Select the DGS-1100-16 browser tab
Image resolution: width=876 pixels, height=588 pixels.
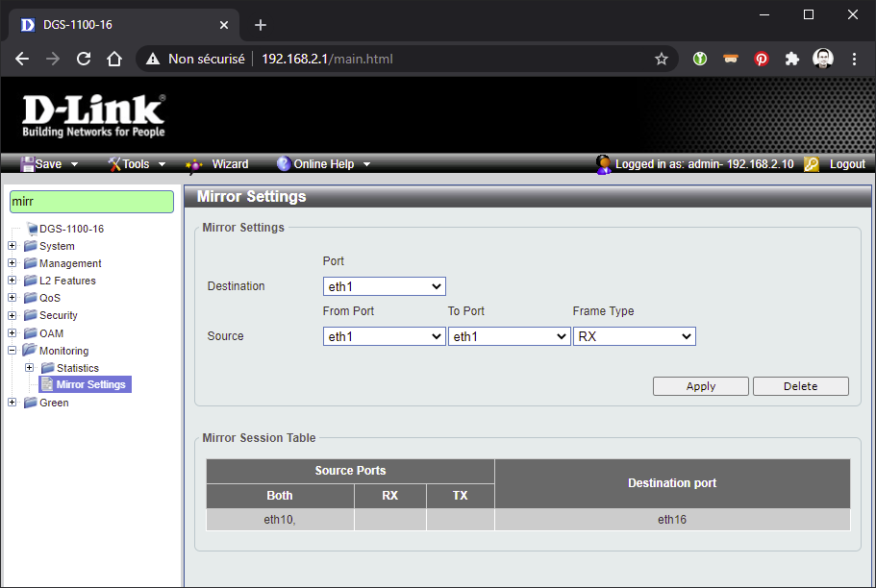[x=124, y=25]
